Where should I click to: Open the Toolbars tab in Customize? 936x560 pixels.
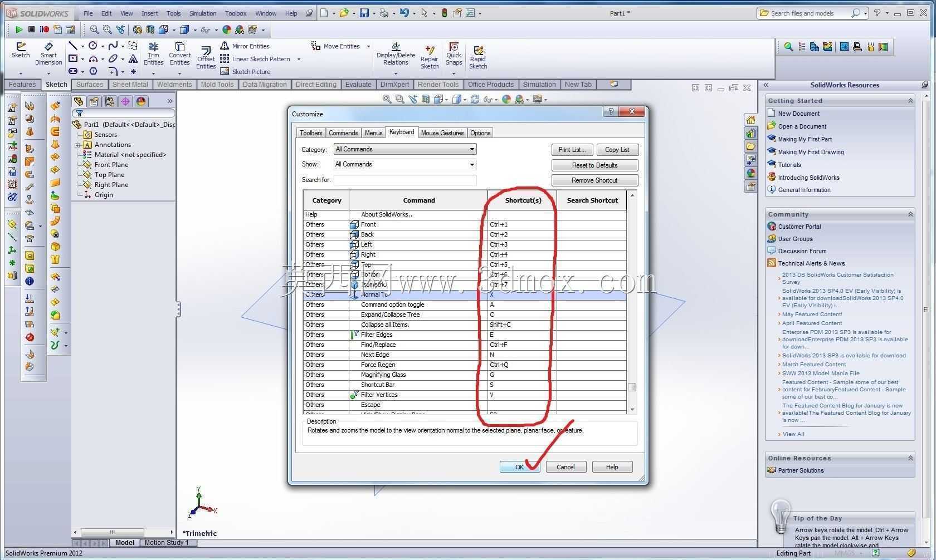(x=311, y=133)
